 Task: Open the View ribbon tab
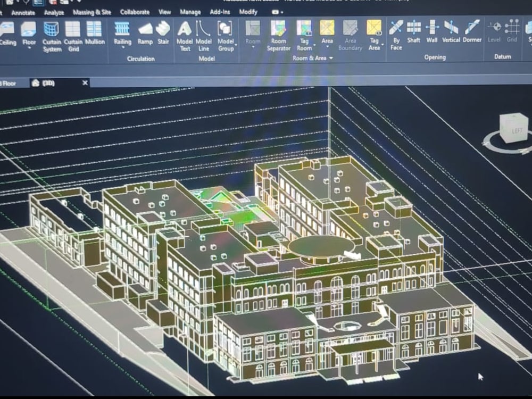click(164, 12)
